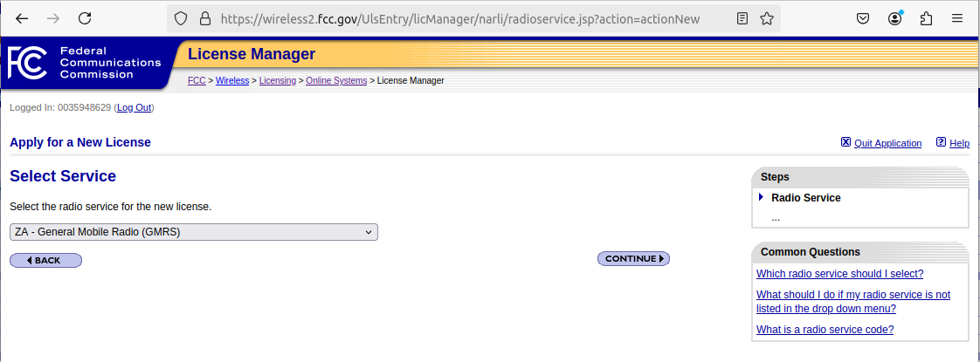Click the Log Out link
980x362 pixels.
(134, 107)
